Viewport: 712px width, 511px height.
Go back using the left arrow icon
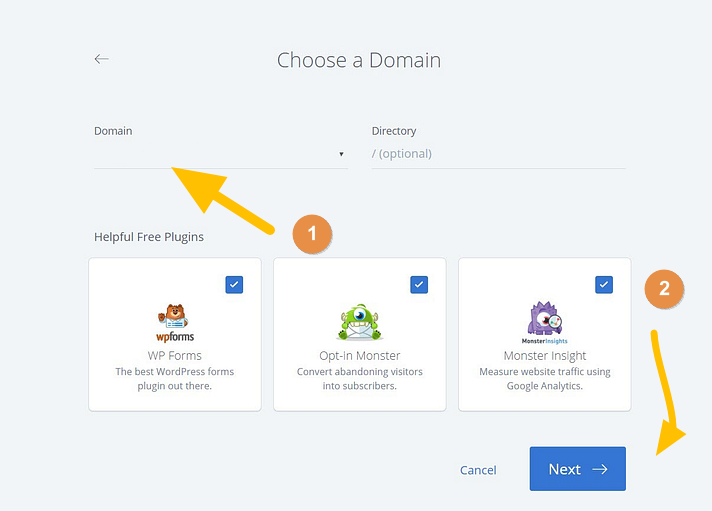101,59
